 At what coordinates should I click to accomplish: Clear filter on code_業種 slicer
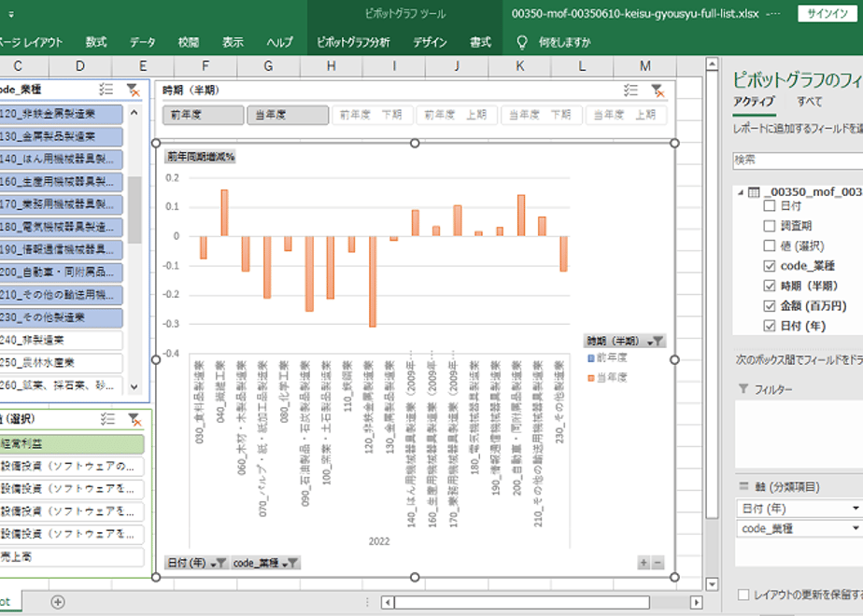pyautogui.click(x=133, y=90)
